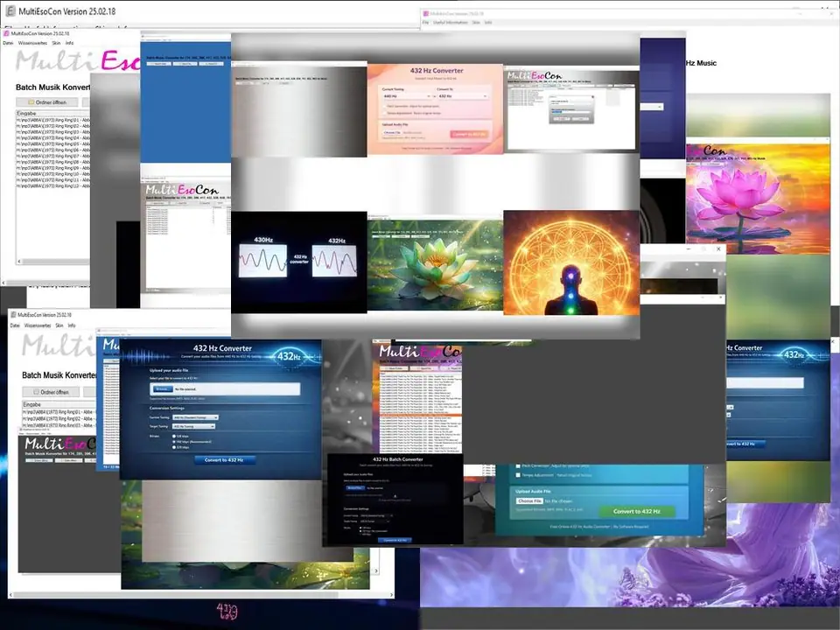Open the Wissenswertes menu
Viewport: 840px width, 630px height.
point(32,43)
